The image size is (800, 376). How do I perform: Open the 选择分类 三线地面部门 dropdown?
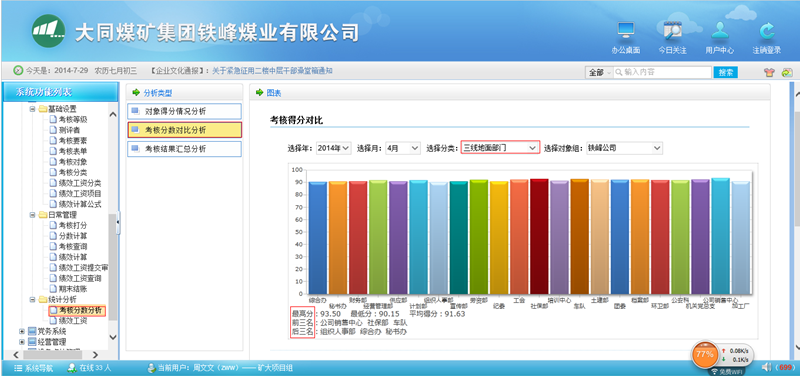(500, 147)
